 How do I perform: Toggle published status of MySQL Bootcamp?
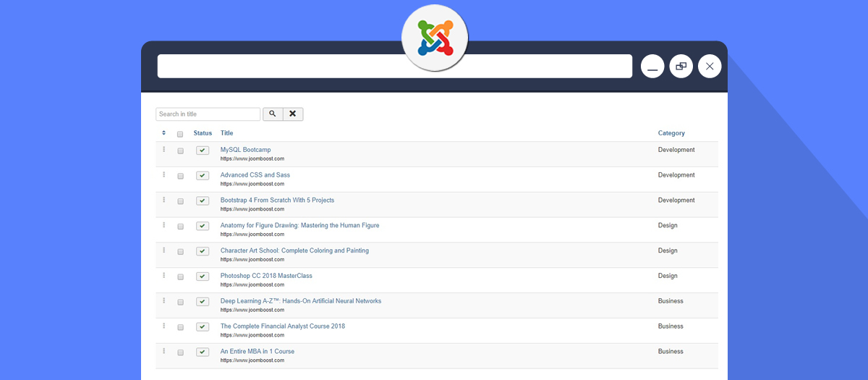(203, 151)
